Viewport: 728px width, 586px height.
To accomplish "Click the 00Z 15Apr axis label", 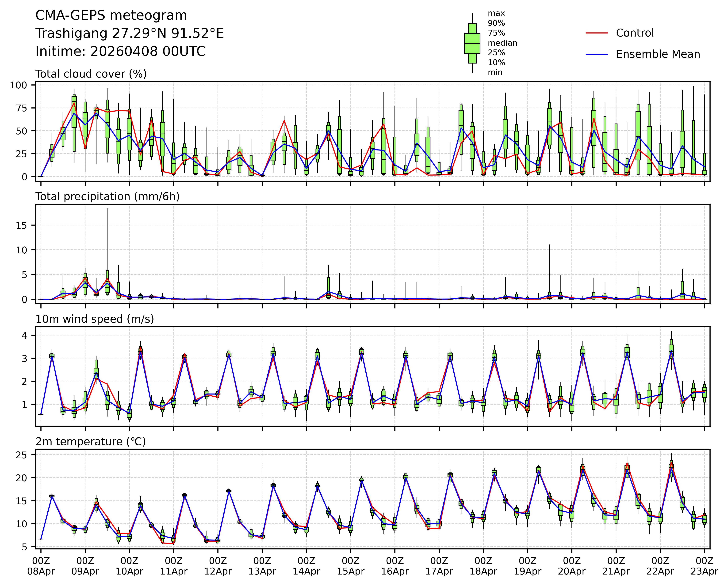I will coord(350,566).
